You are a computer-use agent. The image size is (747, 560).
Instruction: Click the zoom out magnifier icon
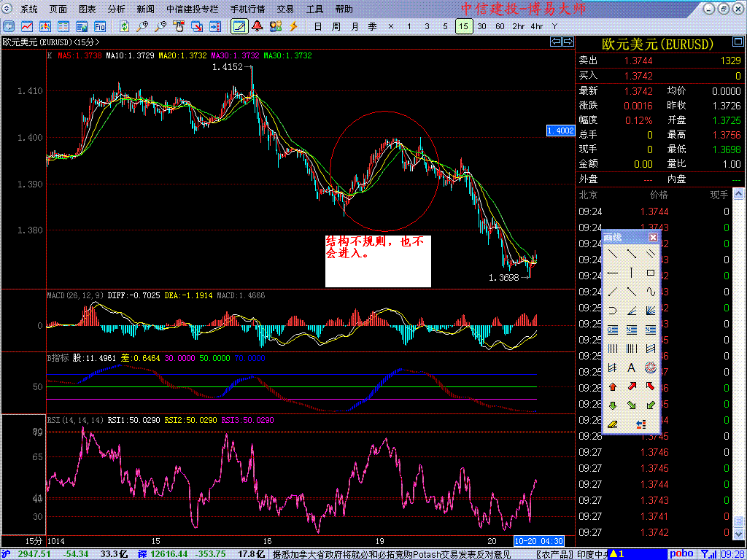(160, 26)
